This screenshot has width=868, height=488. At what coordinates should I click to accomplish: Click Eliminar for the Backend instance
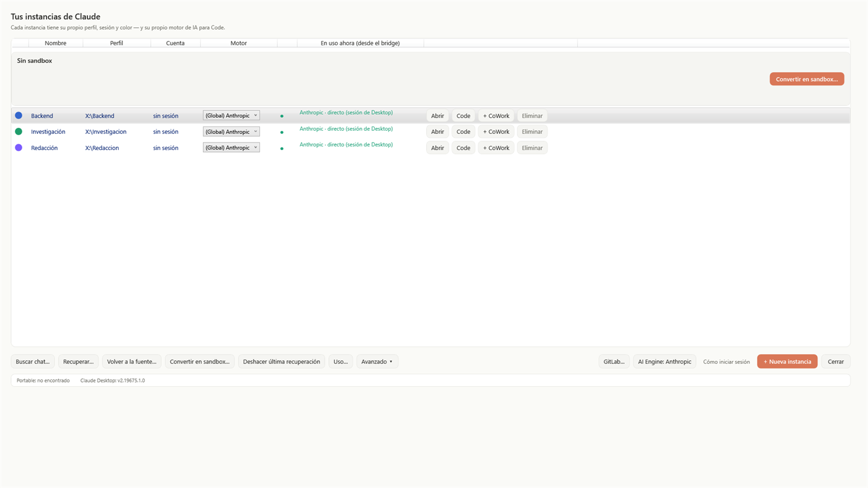coord(532,116)
